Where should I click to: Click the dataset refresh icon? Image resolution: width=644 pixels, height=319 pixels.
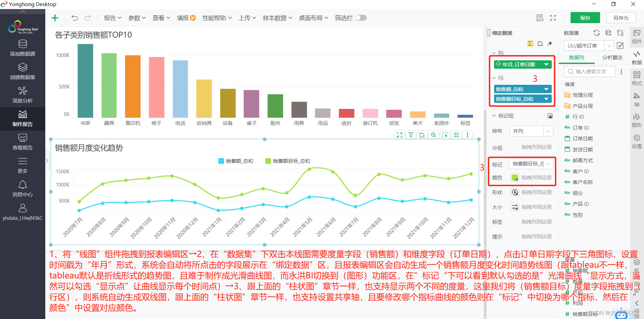(596, 33)
